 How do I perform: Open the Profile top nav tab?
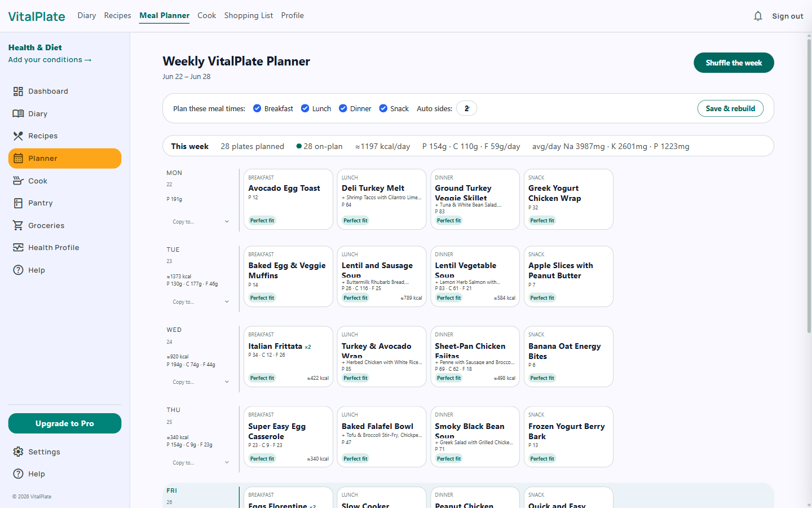tap(292, 15)
